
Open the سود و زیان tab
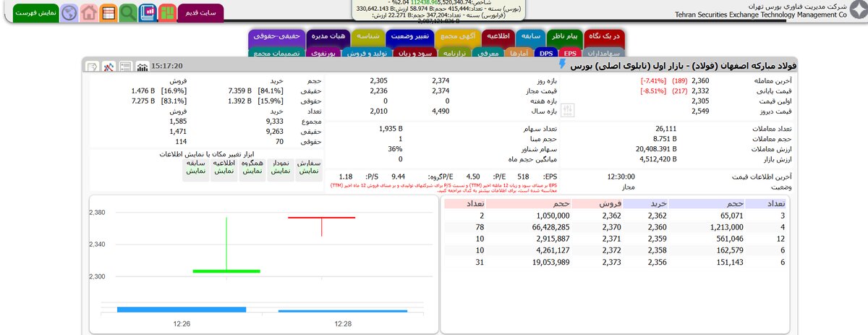coord(417,52)
